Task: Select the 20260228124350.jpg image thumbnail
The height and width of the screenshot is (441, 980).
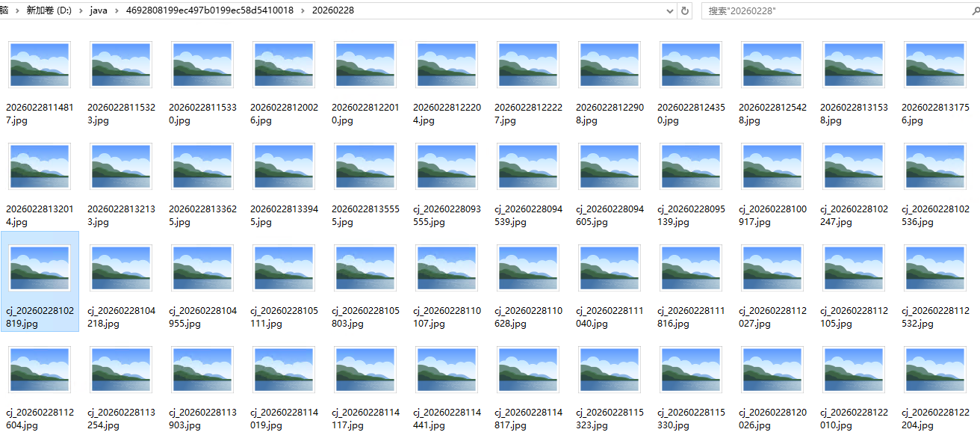Action: coord(691,65)
